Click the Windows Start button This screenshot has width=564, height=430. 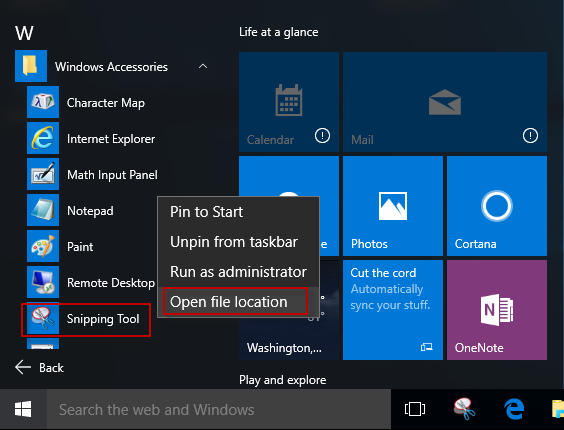[x=23, y=409]
